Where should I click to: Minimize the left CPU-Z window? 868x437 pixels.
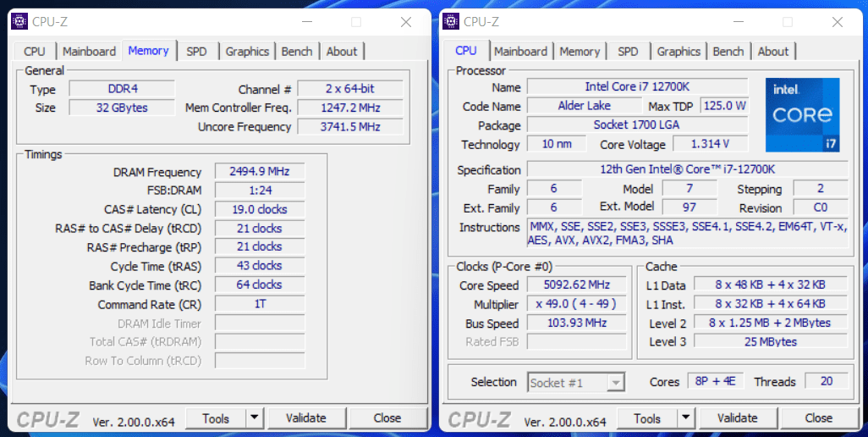307,22
